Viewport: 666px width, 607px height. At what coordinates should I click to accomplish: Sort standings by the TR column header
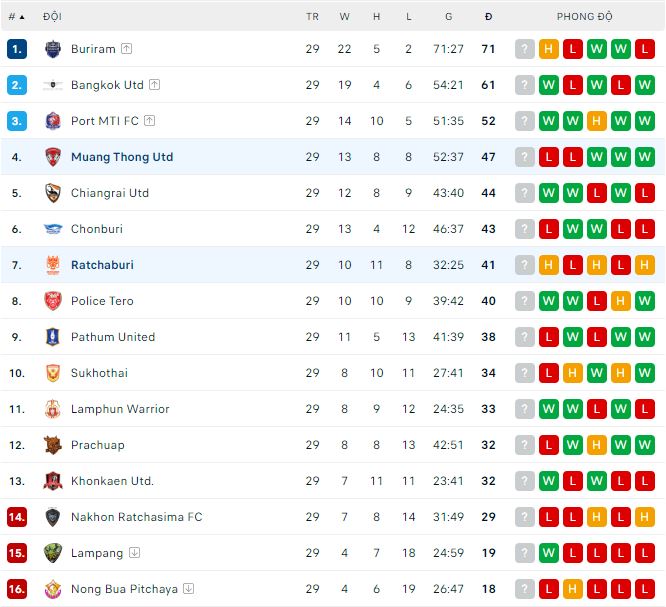312,17
